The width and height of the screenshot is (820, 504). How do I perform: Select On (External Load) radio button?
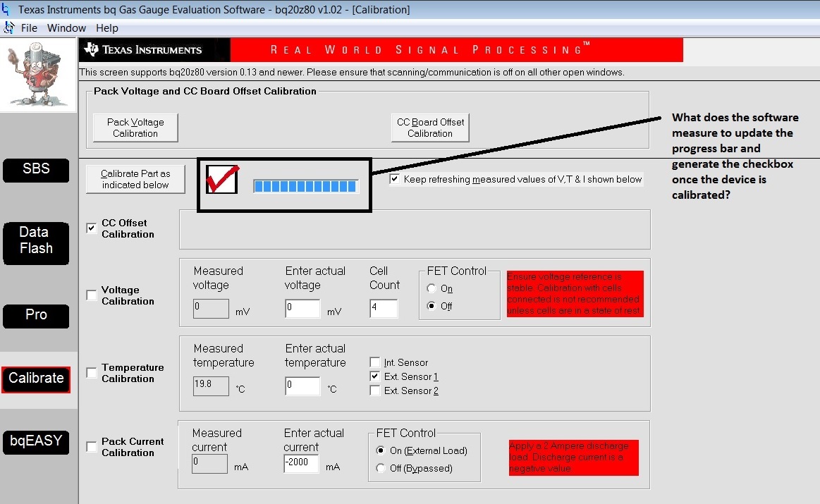[x=381, y=450]
